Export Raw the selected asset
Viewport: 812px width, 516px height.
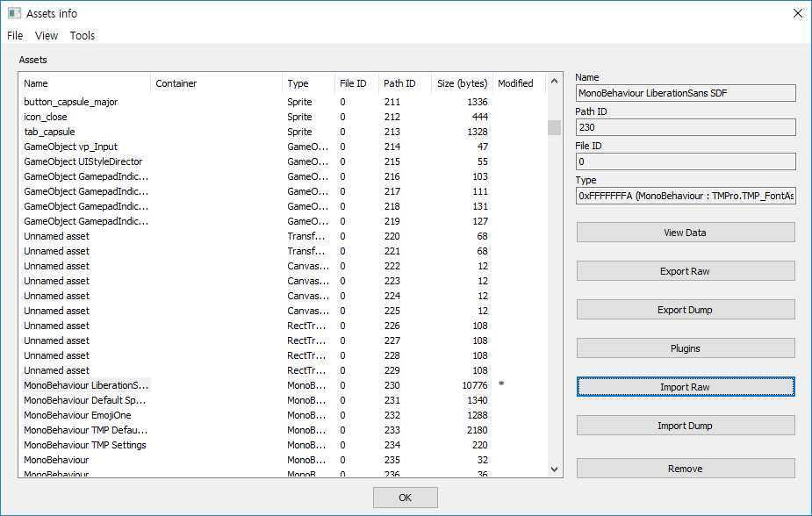tap(685, 270)
